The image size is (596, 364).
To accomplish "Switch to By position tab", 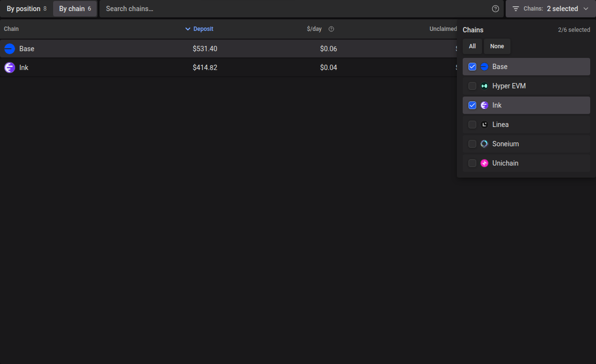I will pyautogui.click(x=27, y=9).
